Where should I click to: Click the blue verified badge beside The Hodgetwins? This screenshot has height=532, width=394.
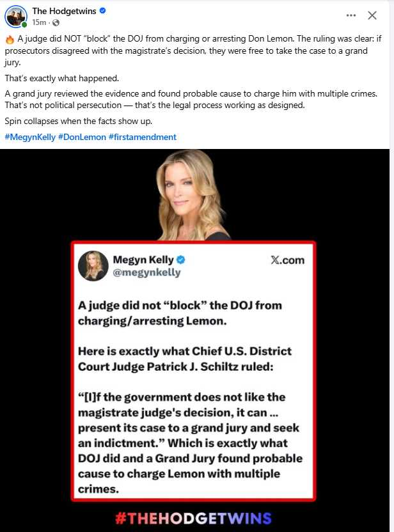coord(102,11)
